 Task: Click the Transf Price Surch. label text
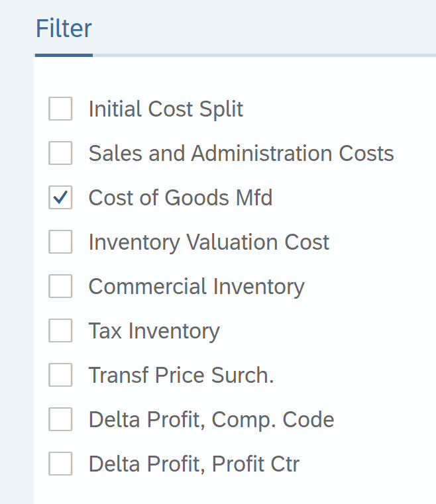pyautogui.click(x=181, y=375)
